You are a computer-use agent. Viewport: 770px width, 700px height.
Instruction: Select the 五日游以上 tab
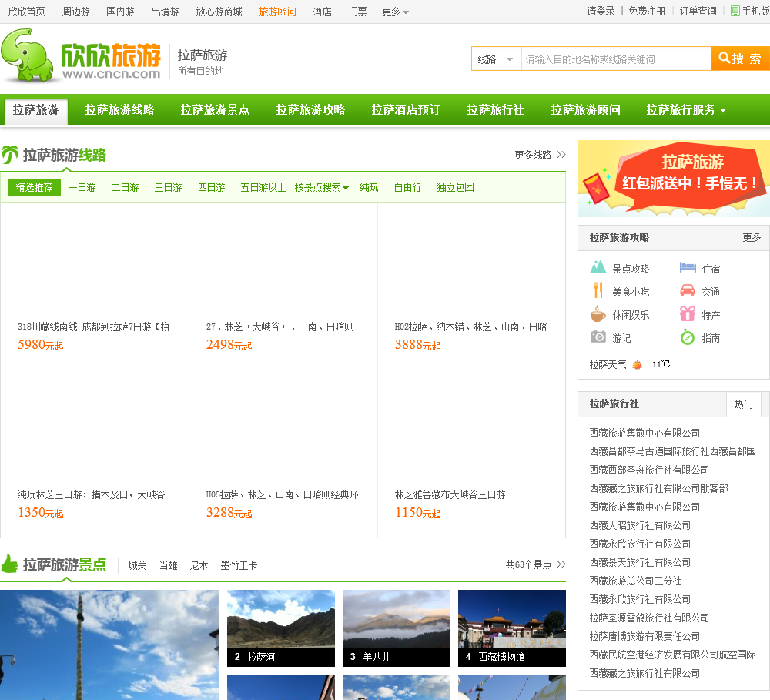pyautogui.click(x=263, y=187)
